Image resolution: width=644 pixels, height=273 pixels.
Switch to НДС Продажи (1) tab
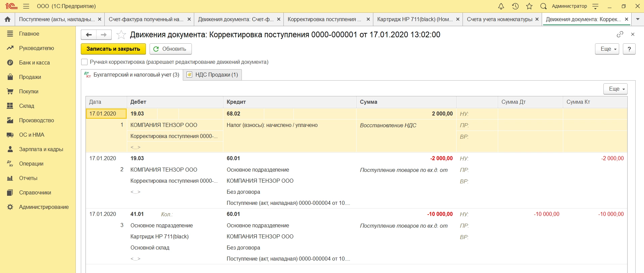click(213, 75)
